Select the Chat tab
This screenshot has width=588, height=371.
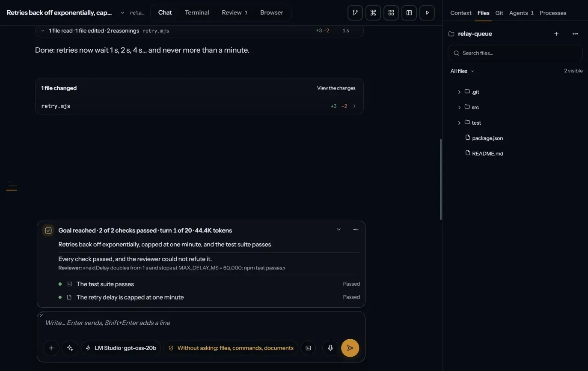click(x=165, y=13)
